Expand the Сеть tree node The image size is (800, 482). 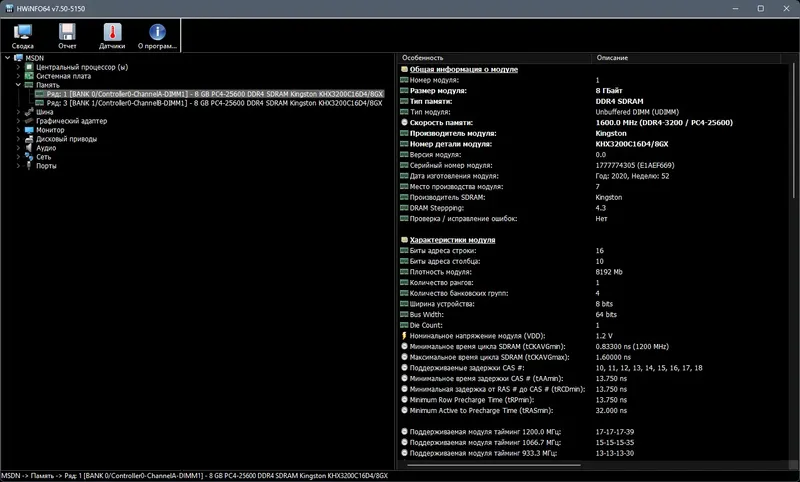[x=18, y=157]
